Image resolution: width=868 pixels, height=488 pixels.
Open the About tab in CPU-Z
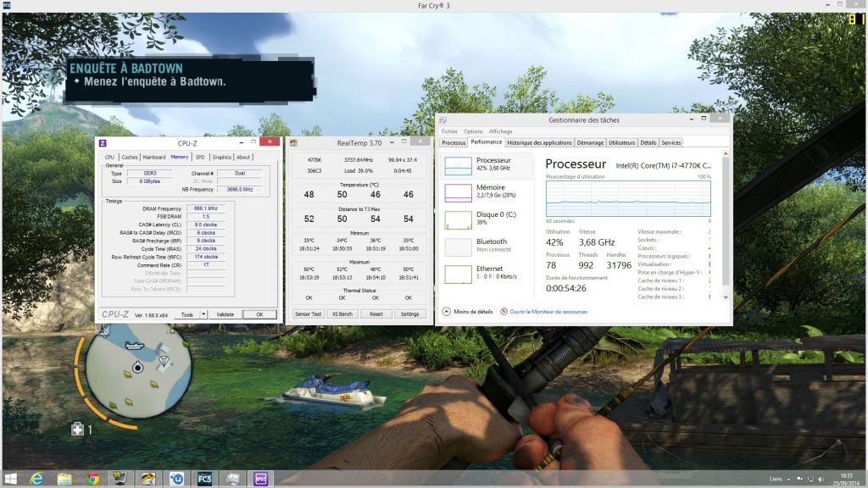pyautogui.click(x=243, y=157)
